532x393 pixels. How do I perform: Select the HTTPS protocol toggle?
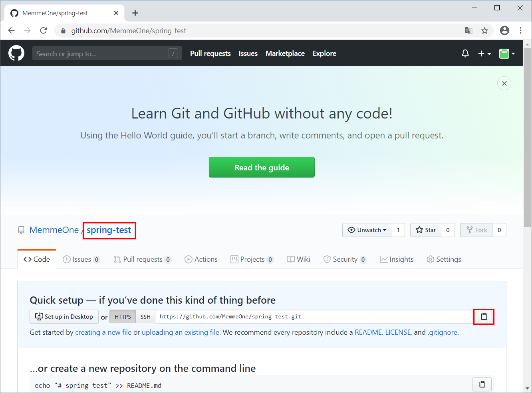pyautogui.click(x=123, y=316)
